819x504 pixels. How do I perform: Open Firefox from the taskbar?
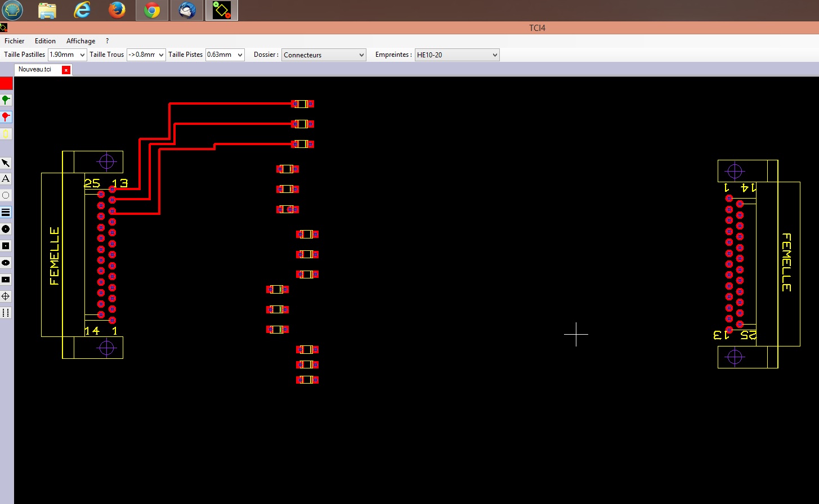(117, 10)
